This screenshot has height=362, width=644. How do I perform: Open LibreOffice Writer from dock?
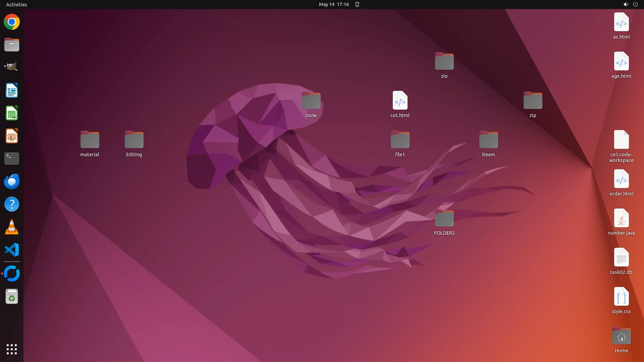tap(12, 90)
